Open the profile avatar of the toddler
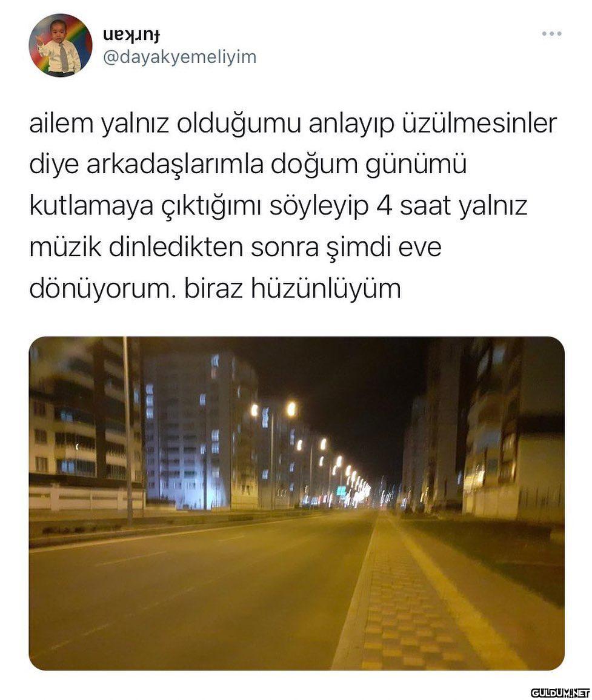Viewport: 592px width, 700px height. tap(61, 45)
